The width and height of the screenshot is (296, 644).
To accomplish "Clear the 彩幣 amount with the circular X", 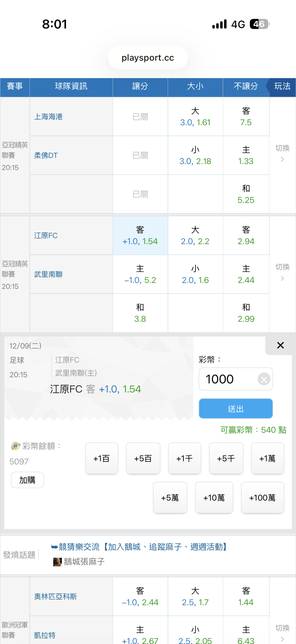I will (264, 380).
